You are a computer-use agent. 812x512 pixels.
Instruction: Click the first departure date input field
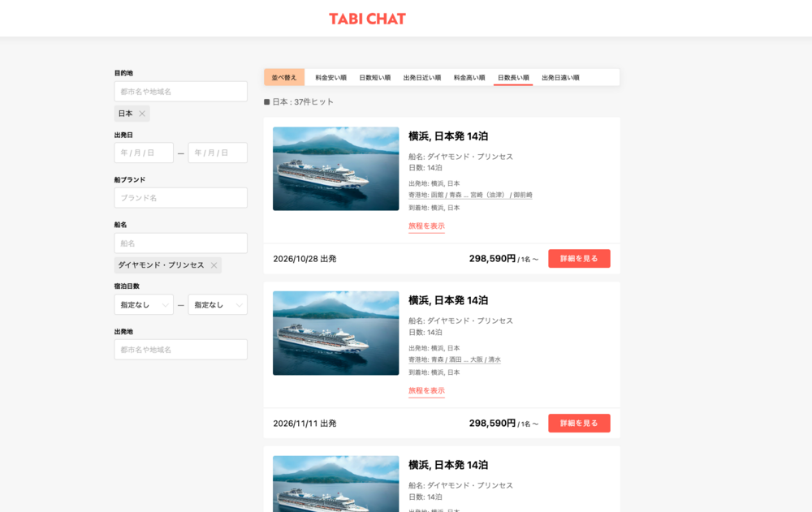click(143, 153)
